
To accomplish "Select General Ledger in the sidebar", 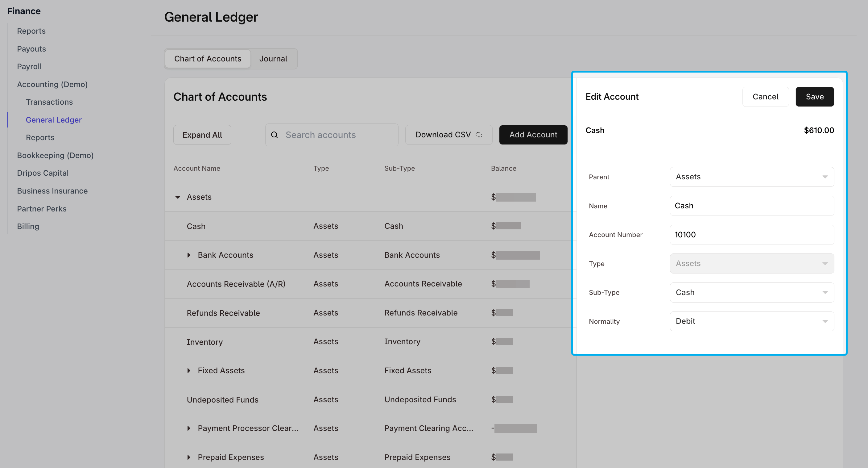I will pos(54,120).
